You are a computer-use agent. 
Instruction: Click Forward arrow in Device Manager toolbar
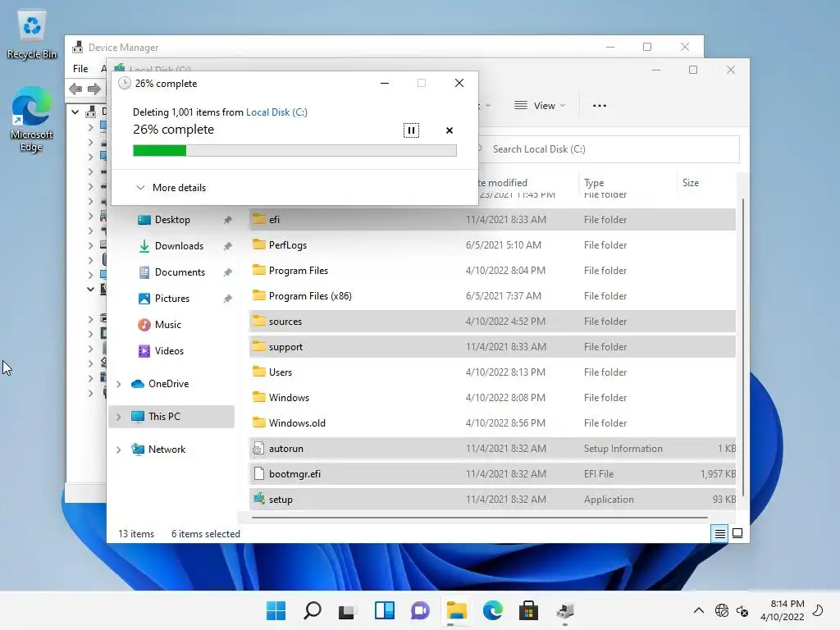point(94,89)
